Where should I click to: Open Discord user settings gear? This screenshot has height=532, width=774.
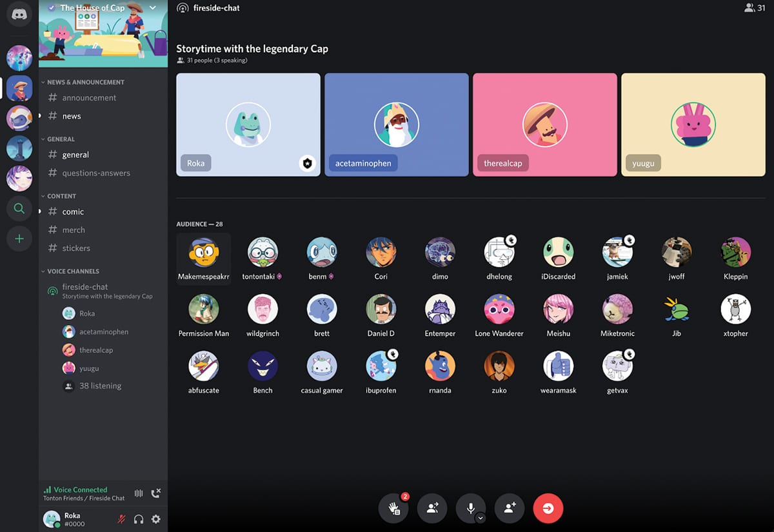[155, 519]
